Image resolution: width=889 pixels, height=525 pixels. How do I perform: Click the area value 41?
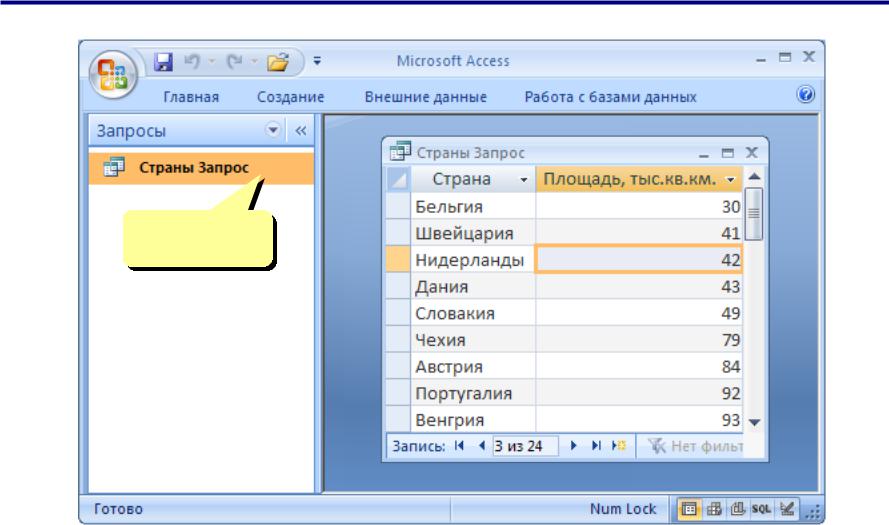pyautogui.click(x=639, y=233)
